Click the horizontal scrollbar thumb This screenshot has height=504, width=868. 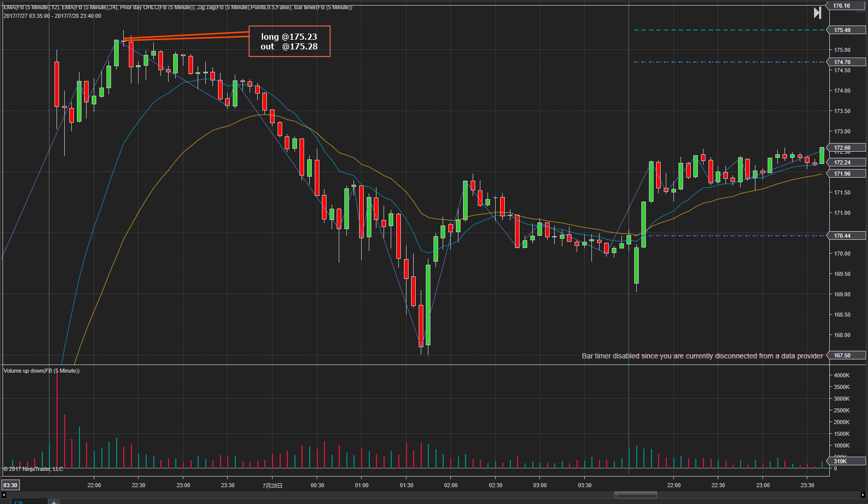(636, 495)
